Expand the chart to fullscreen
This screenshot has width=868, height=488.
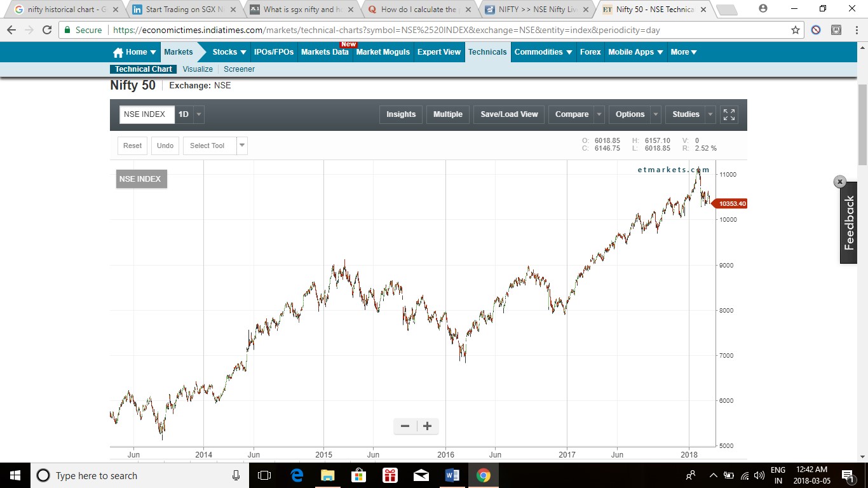(729, 114)
